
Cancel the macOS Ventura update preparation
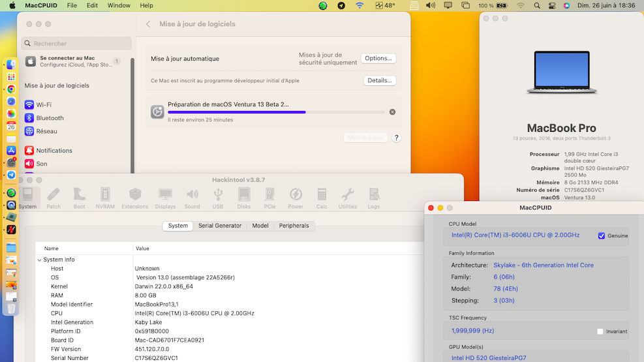pyautogui.click(x=392, y=112)
